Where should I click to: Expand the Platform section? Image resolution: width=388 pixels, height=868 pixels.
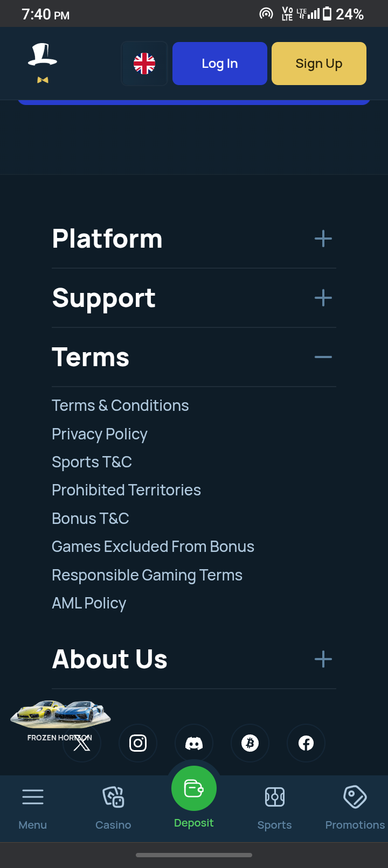pyautogui.click(x=323, y=239)
